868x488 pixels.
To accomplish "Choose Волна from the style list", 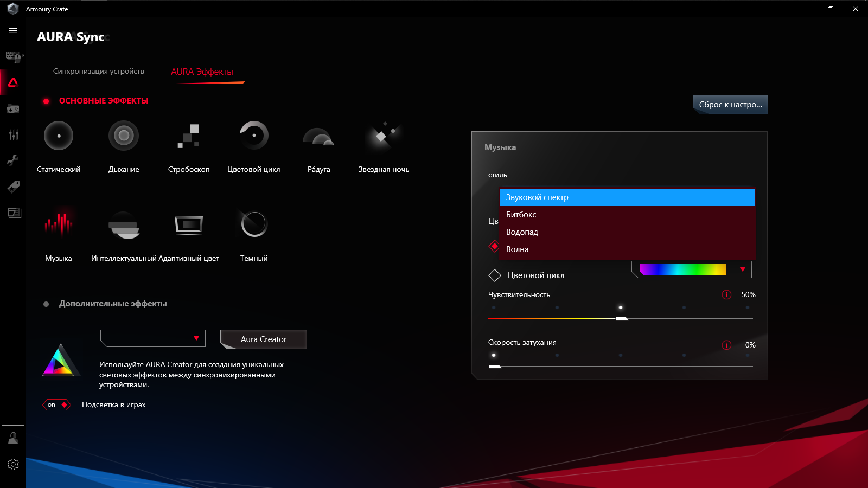I will tap(627, 249).
